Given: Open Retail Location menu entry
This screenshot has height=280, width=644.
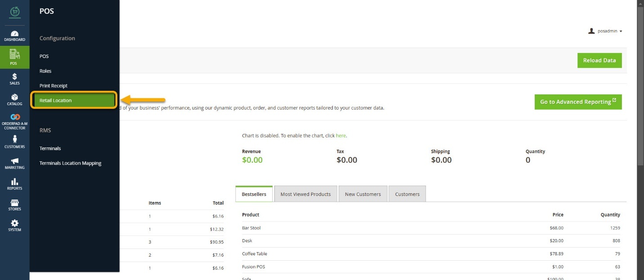Looking at the screenshot, I should pyautogui.click(x=74, y=100).
